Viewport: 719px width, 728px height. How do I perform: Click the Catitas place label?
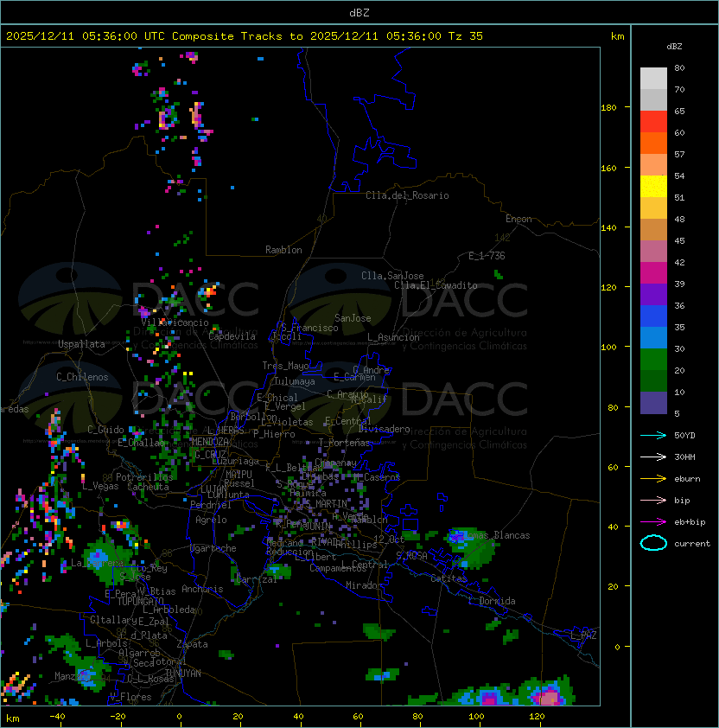[x=449, y=578]
